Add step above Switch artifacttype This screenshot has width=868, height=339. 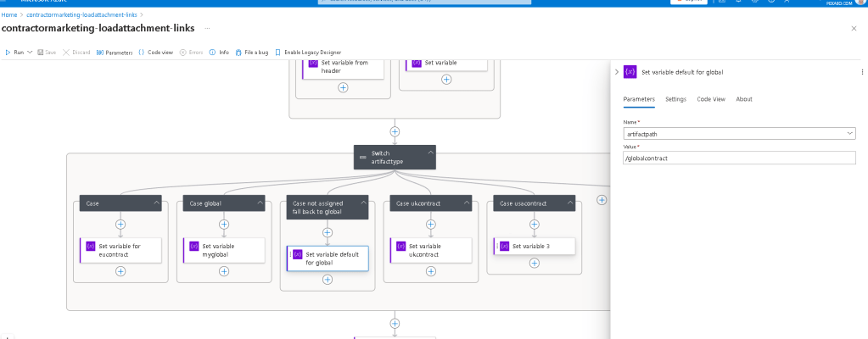pyautogui.click(x=395, y=131)
